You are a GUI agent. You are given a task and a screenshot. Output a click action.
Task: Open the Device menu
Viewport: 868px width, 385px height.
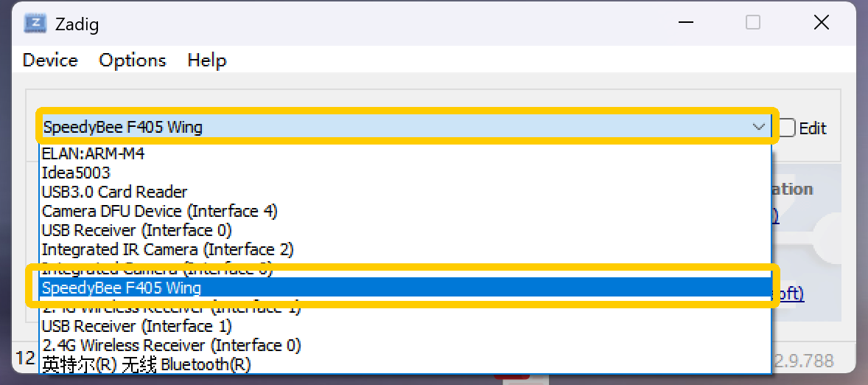[x=50, y=60]
